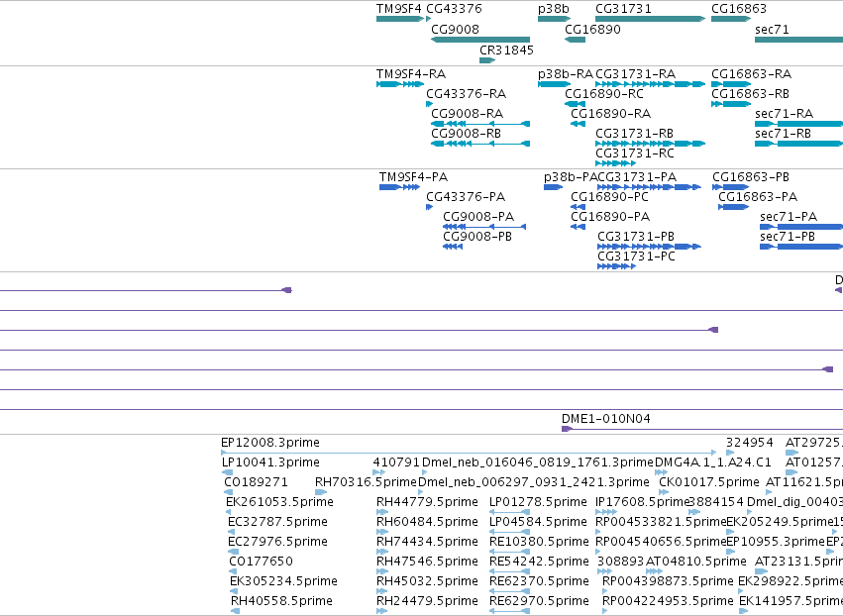Open the p38b gene feature
The width and height of the screenshot is (843, 616).
click(554, 19)
